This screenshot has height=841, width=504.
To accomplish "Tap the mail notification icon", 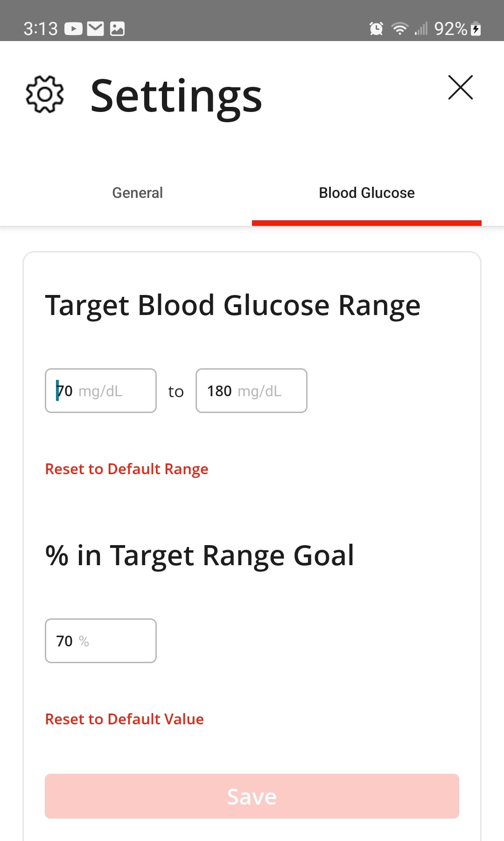I will 96,29.
